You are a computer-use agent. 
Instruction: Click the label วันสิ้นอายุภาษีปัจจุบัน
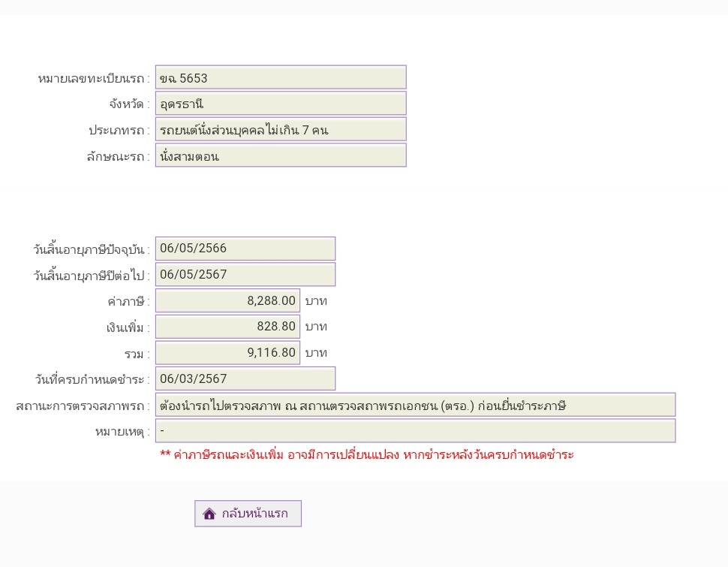coord(92,249)
